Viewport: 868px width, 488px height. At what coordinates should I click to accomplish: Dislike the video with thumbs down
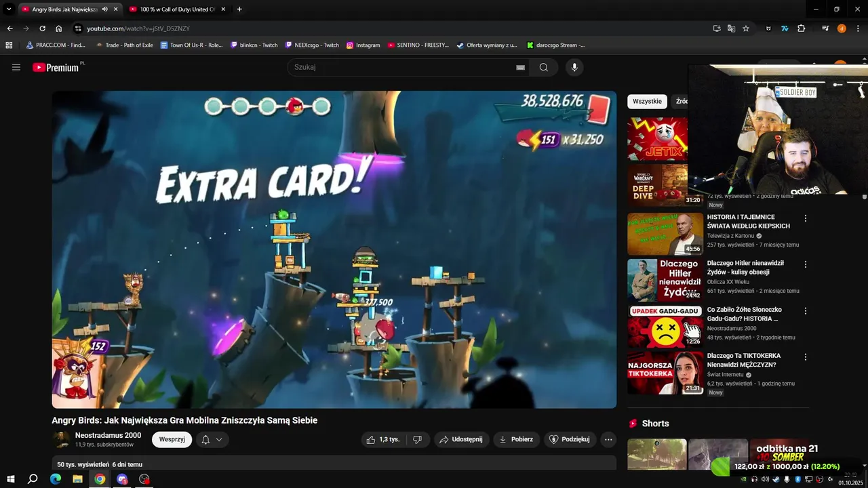[417, 439]
